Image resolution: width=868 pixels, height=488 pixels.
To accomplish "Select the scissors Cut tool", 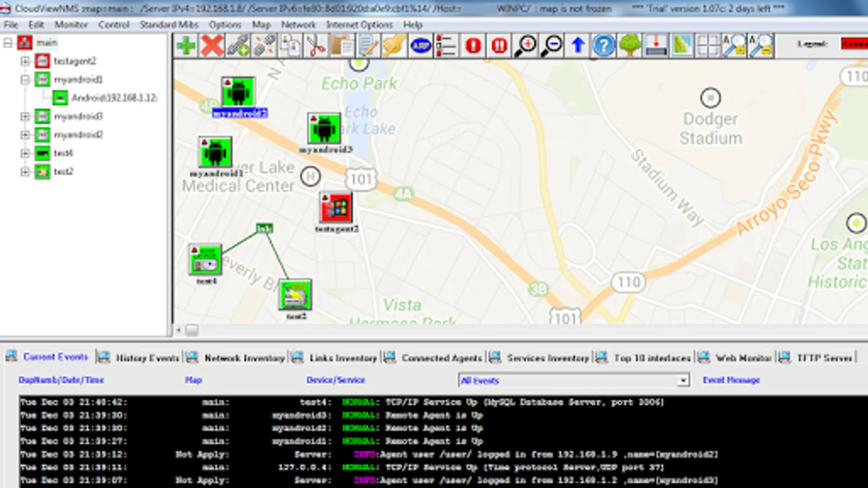I will tap(316, 46).
